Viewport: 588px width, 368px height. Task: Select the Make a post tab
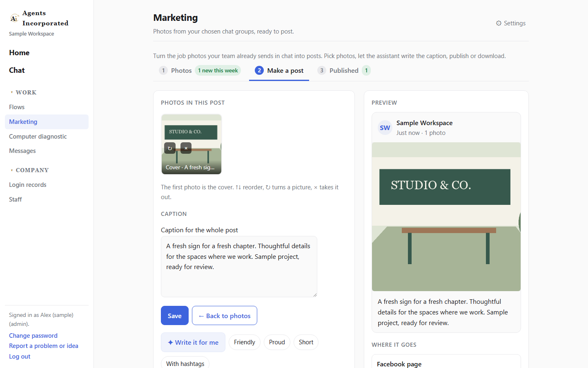tap(279, 70)
